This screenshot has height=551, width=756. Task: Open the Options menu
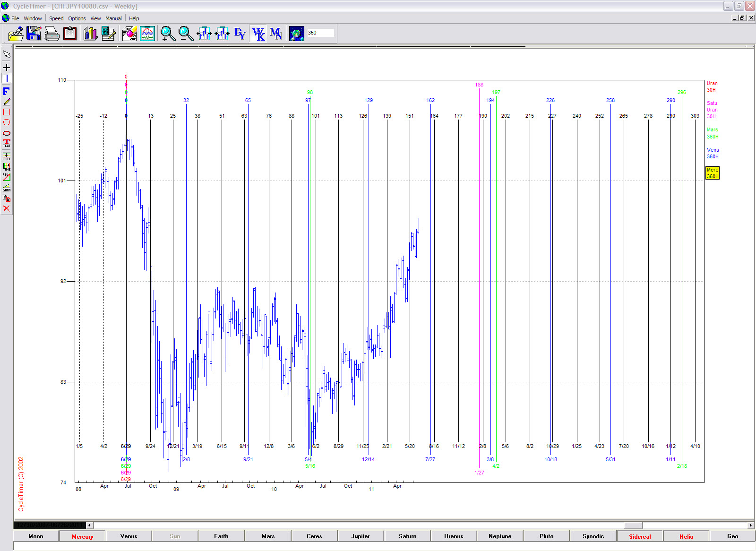[x=77, y=18]
